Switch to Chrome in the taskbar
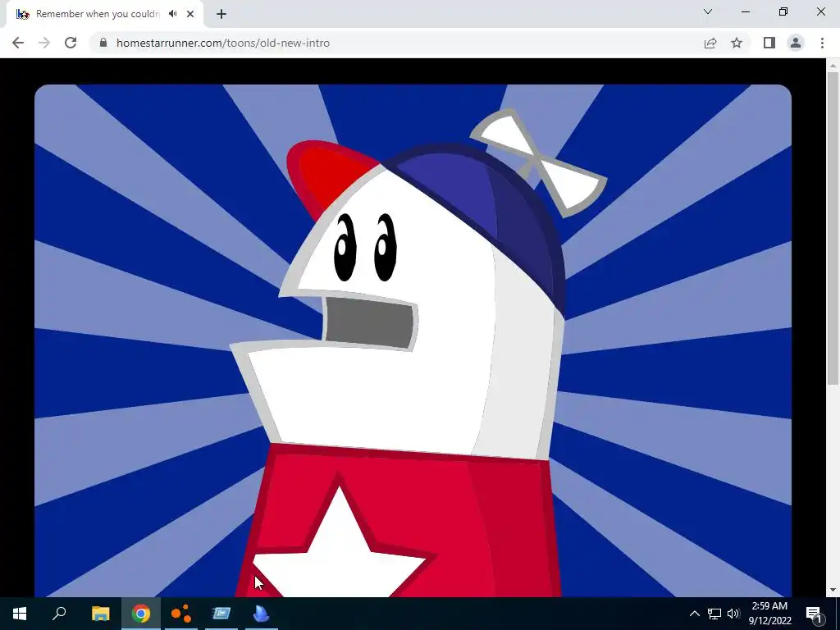Viewport: 840px width, 630px height. [141, 614]
